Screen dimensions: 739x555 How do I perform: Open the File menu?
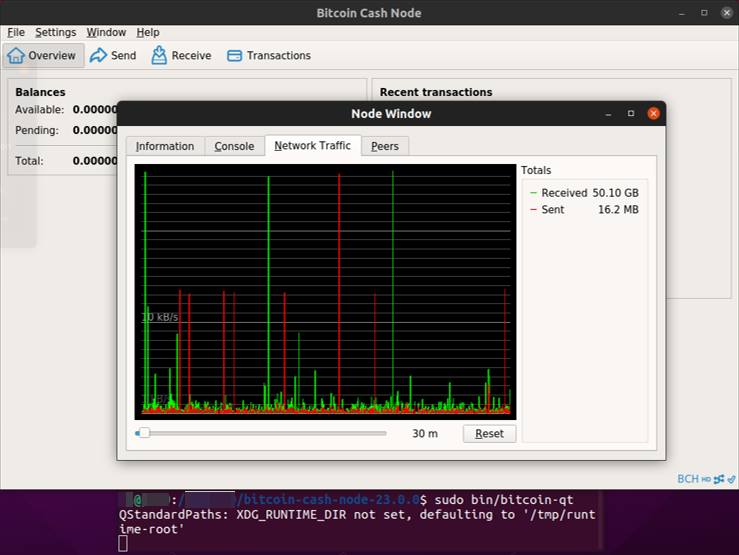pyautogui.click(x=16, y=33)
